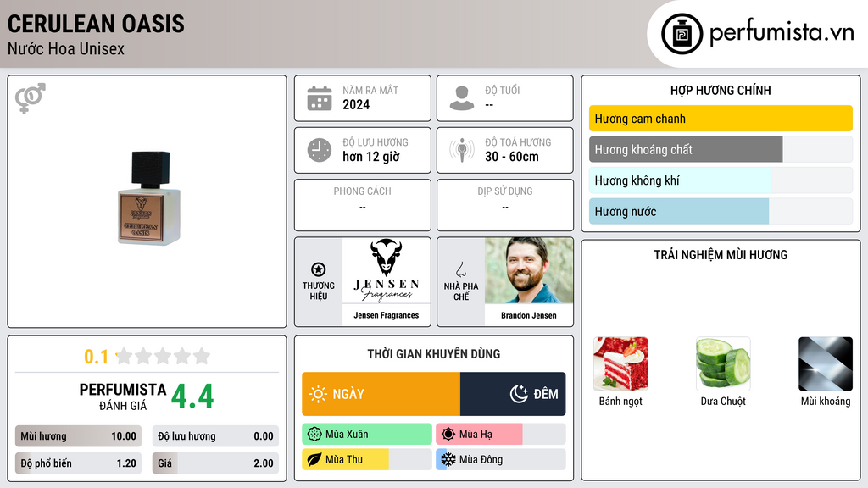Open the Jensen Fragrances brand link
The image size is (868, 488).
387,315
